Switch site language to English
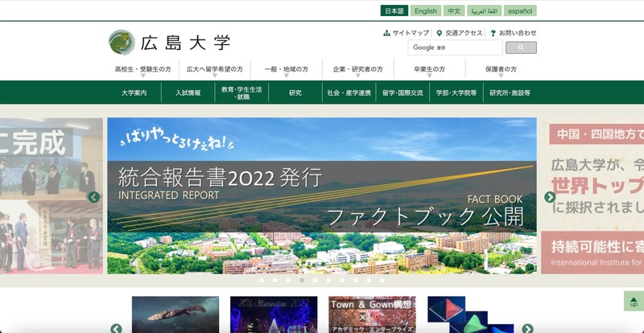Image resolution: width=644 pixels, height=333 pixels. 426,11
